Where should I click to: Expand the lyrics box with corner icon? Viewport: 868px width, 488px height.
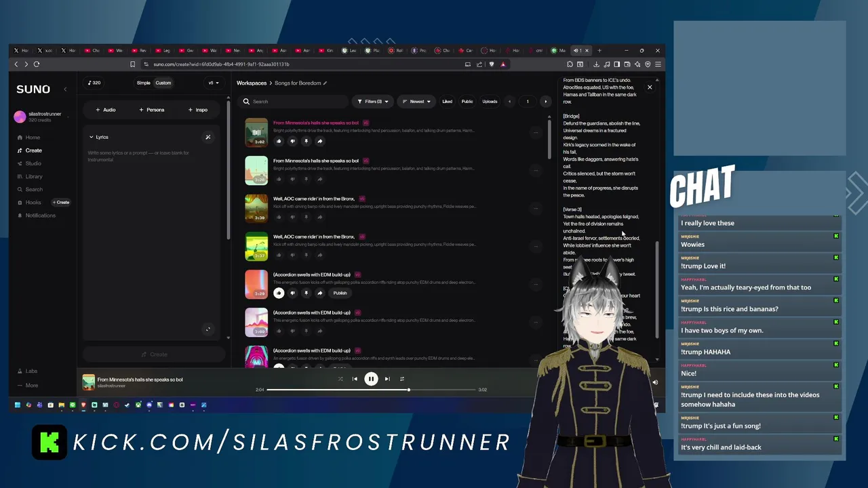(x=208, y=329)
